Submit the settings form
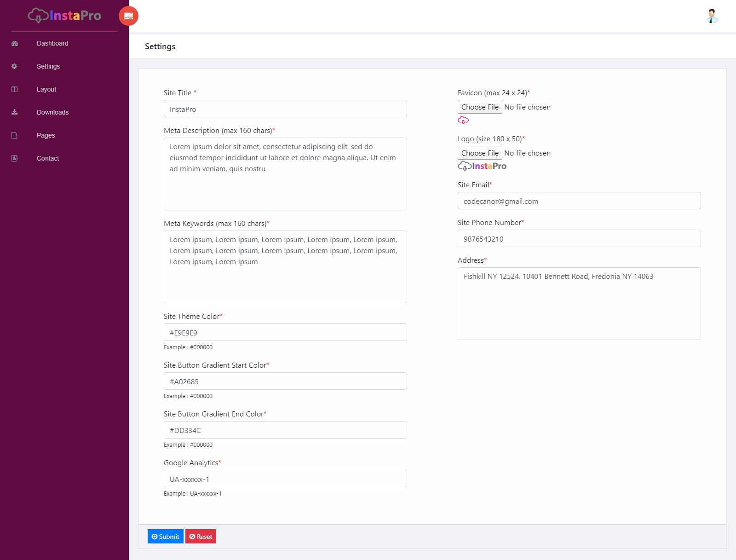 click(x=166, y=537)
